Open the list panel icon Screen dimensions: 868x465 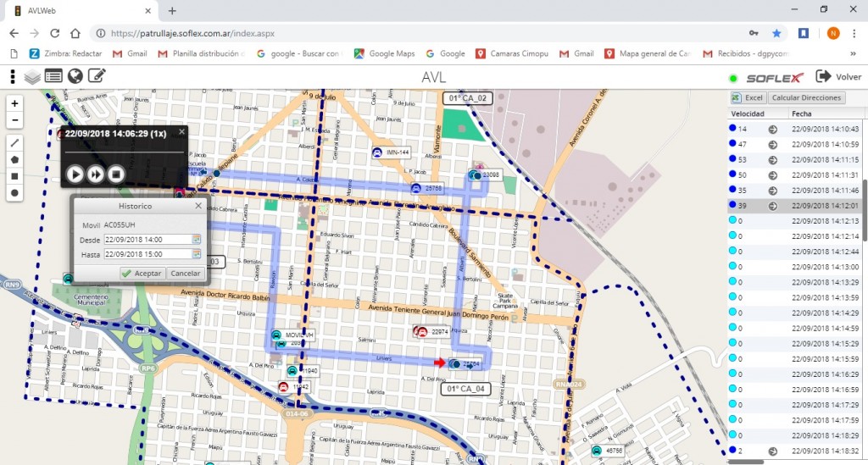(x=53, y=76)
